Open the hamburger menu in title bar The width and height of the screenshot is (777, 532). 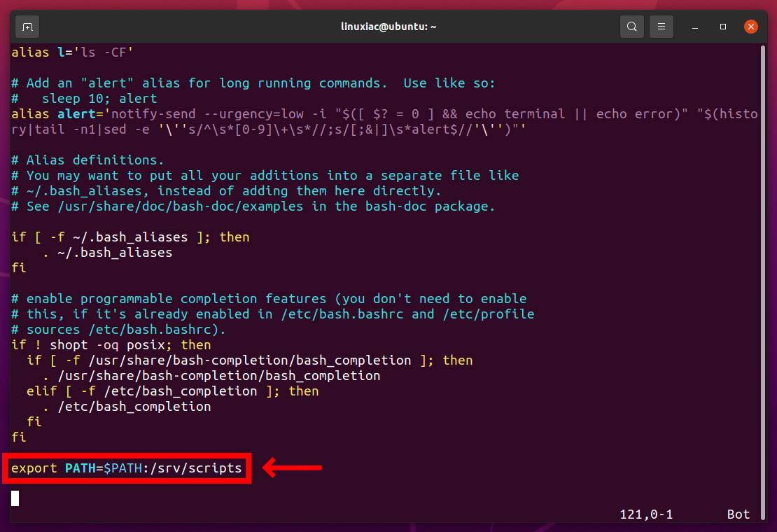[661, 27]
